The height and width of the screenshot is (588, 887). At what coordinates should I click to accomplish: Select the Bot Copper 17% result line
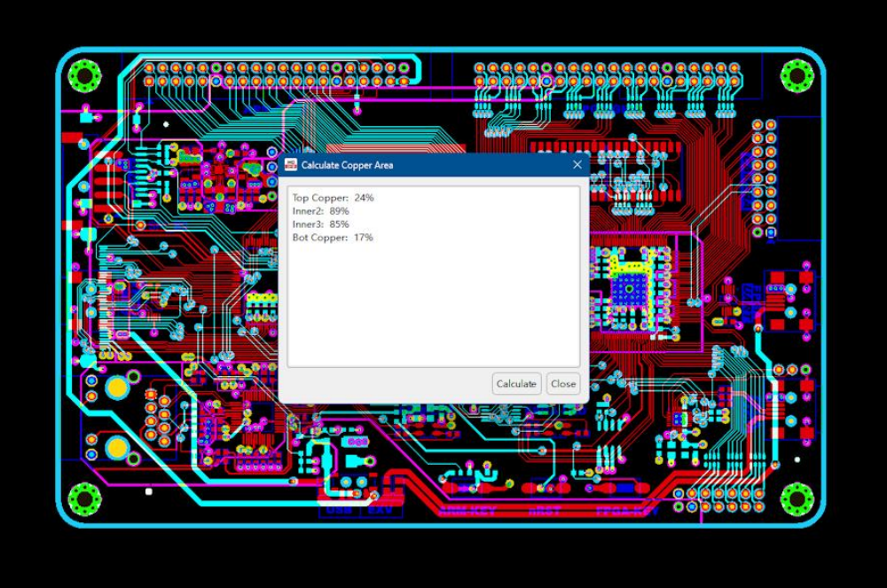point(333,238)
